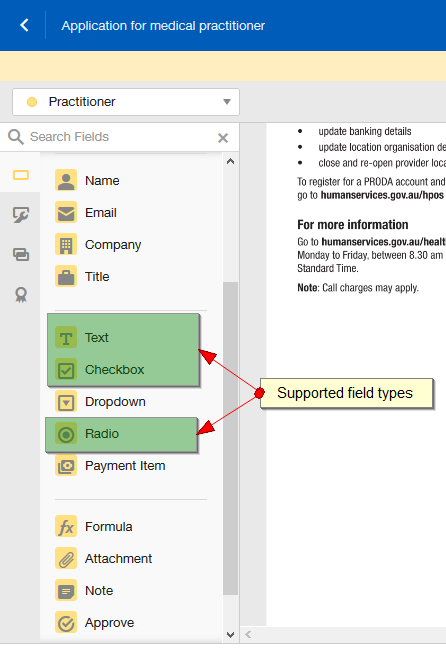Choose the Attachment paperclip icon
This screenshot has width=446, height=660.
[x=66, y=559]
